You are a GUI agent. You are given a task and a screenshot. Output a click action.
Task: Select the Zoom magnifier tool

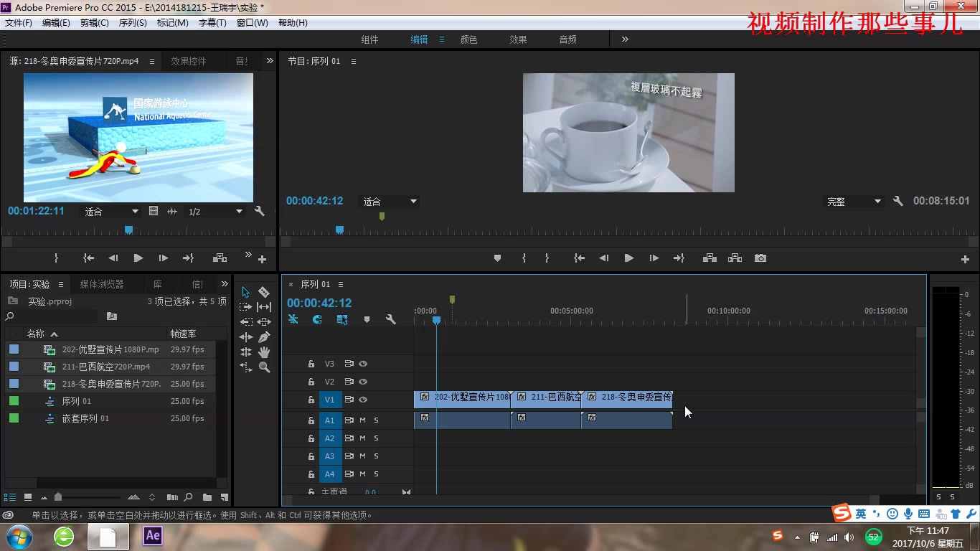pyautogui.click(x=264, y=367)
